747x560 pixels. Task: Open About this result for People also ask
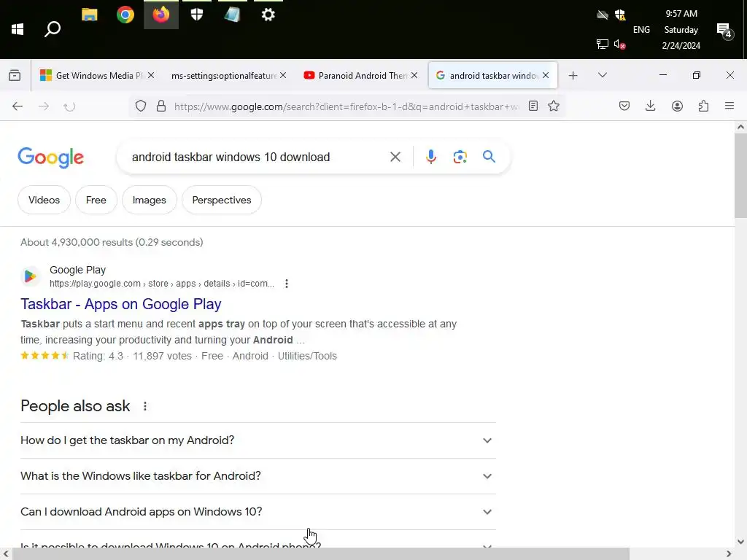point(145,406)
